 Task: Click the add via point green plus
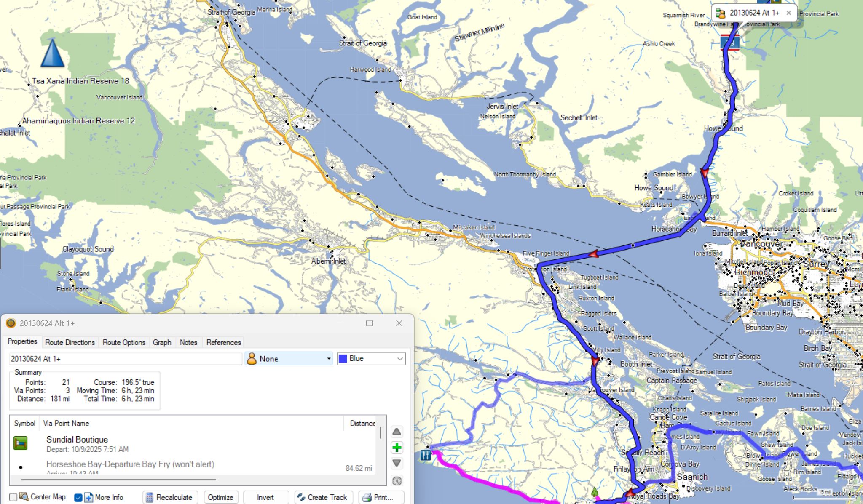click(397, 447)
